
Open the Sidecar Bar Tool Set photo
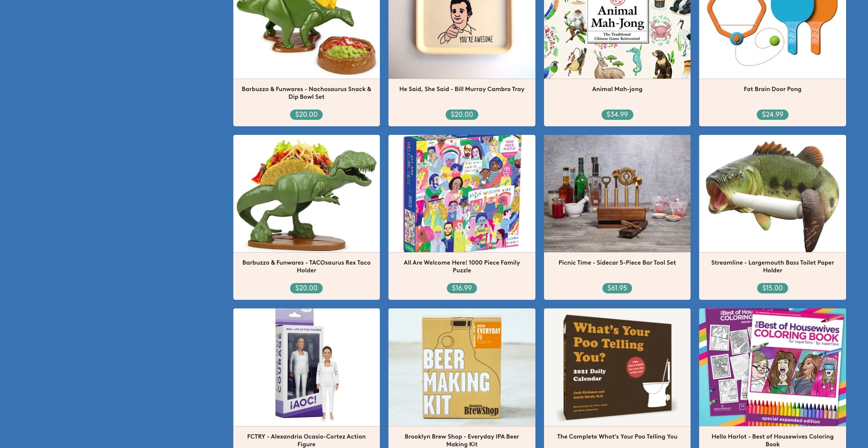(617, 193)
